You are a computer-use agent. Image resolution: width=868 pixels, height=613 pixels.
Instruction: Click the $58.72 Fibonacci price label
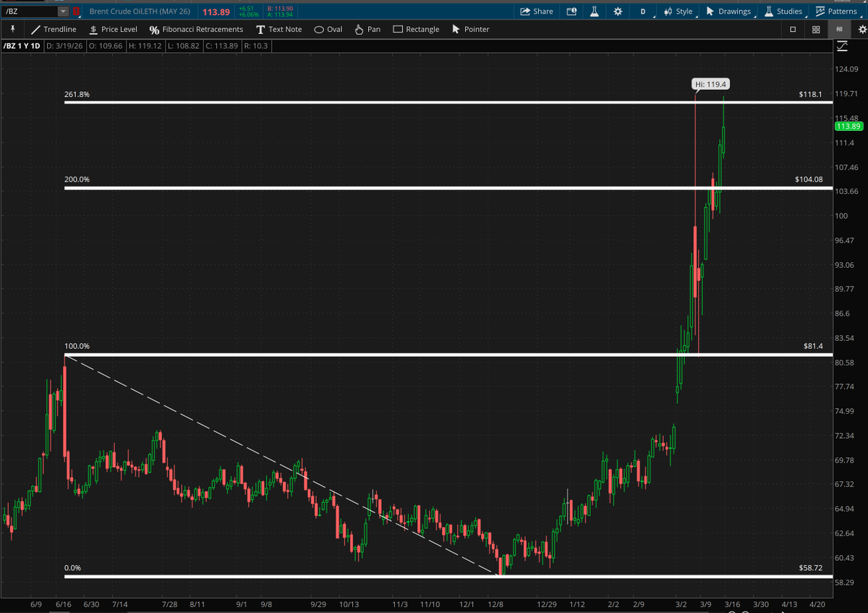click(811, 568)
